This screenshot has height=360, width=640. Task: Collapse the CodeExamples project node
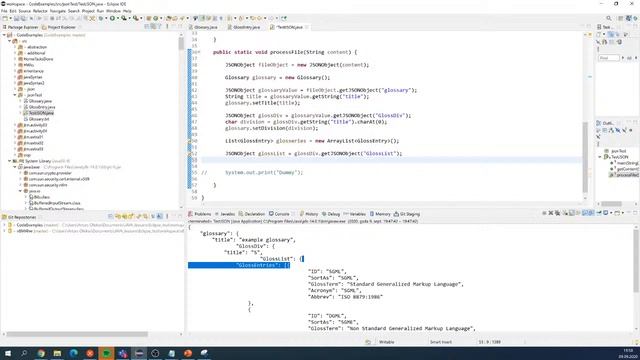[x=4, y=35]
